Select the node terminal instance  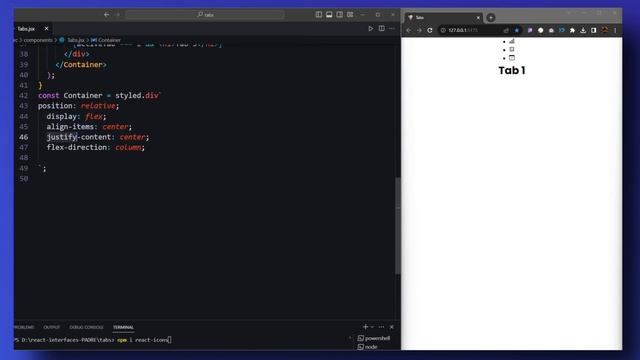click(367, 347)
